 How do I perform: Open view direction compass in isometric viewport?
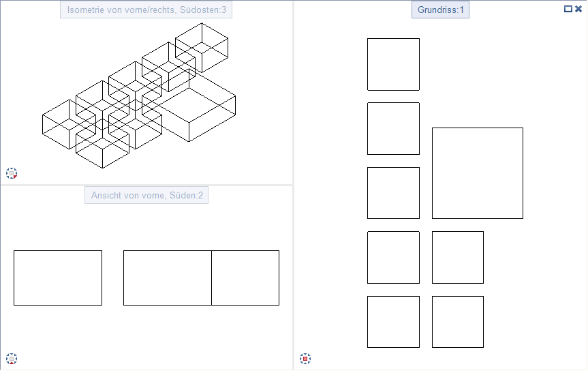12,173
